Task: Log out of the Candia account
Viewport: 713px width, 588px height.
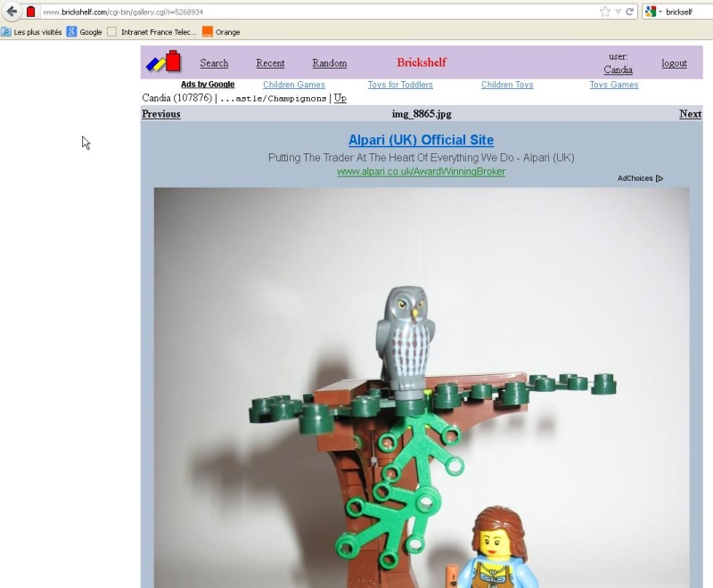Action: (x=674, y=63)
